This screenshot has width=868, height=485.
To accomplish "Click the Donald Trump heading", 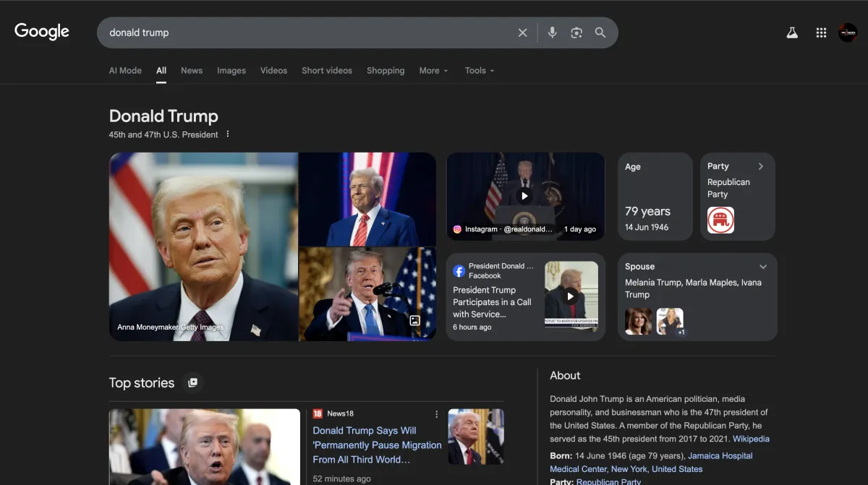I will 163,116.
